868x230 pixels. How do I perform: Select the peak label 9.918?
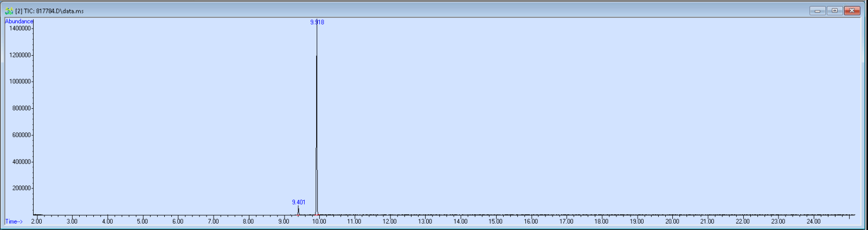point(317,22)
